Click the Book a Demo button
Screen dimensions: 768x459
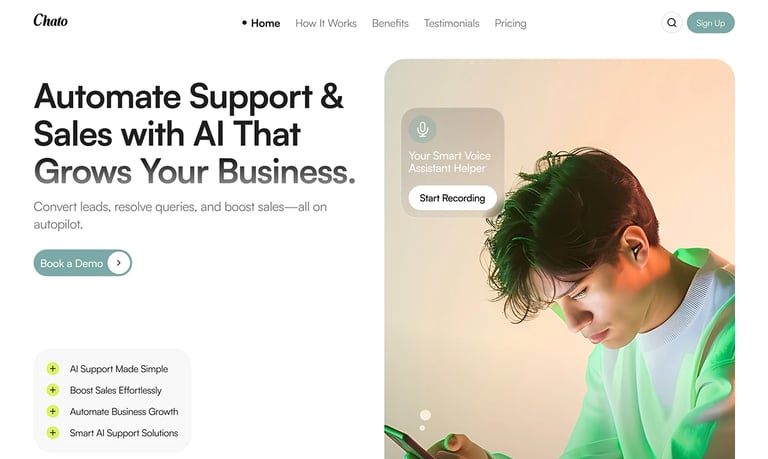click(83, 263)
